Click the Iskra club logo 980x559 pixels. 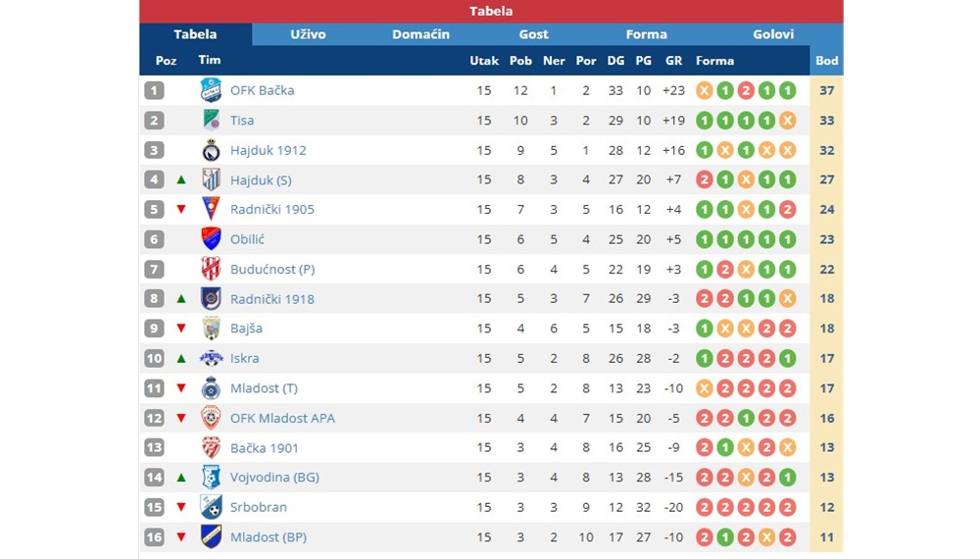click(212, 358)
